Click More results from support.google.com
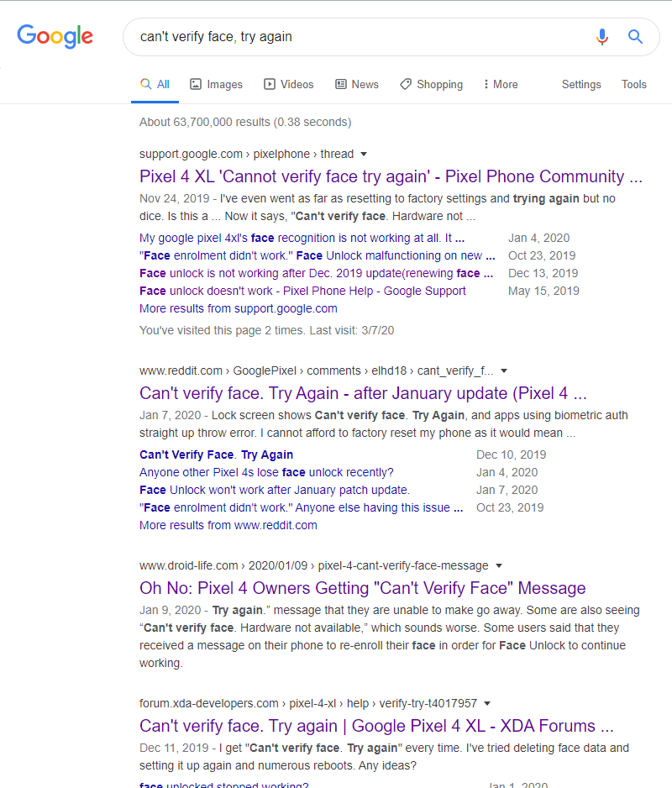 [239, 308]
